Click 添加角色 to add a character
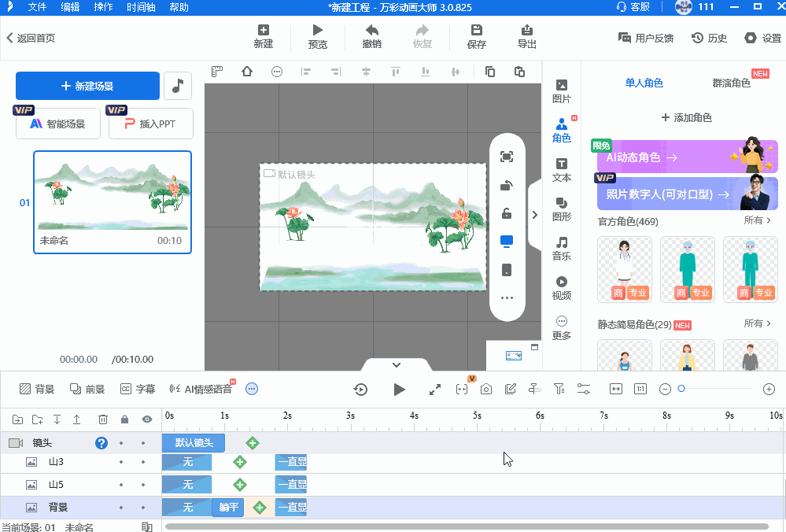The width and height of the screenshot is (786, 532). [x=686, y=117]
